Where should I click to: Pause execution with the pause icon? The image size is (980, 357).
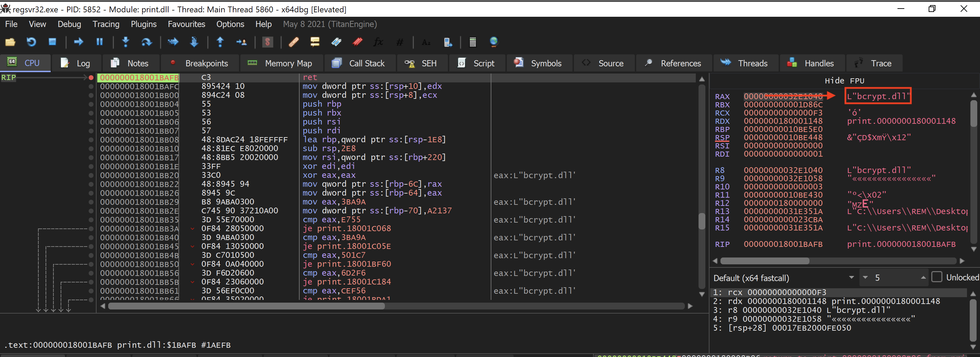(x=99, y=42)
